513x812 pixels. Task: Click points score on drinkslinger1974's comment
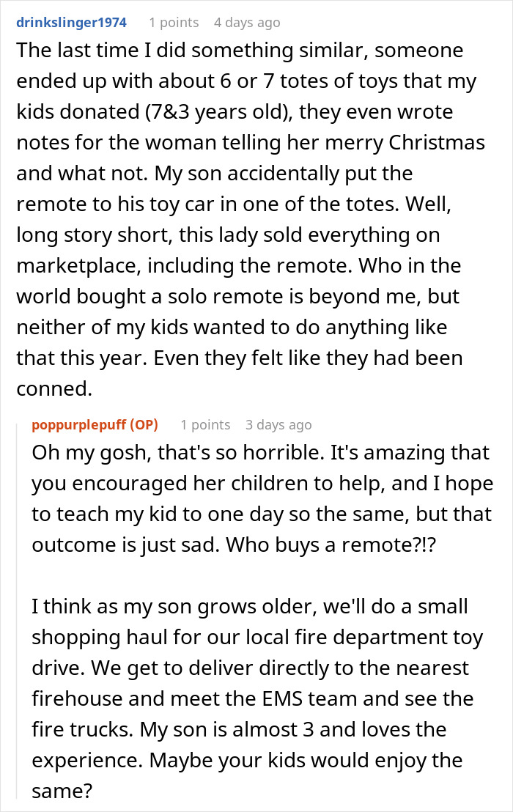pyautogui.click(x=173, y=23)
